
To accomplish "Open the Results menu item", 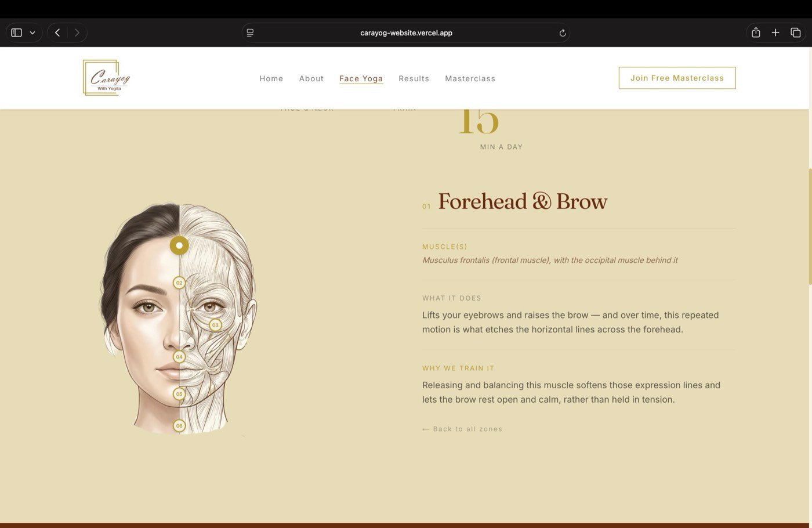I will tap(414, 78).
